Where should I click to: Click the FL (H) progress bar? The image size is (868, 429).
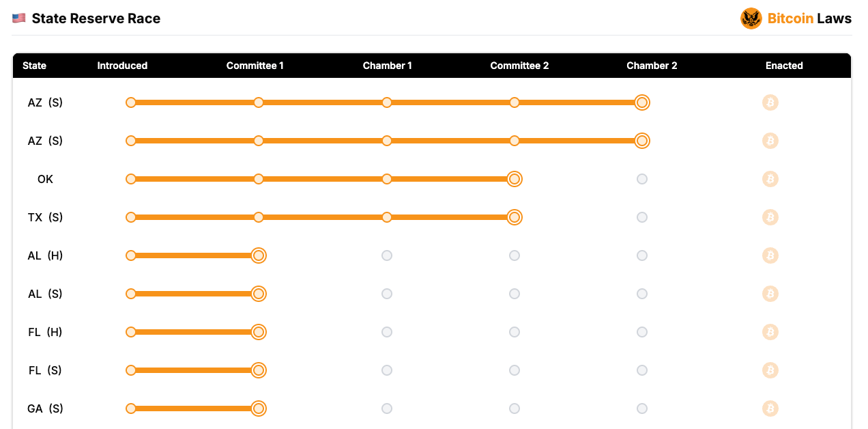194,332
